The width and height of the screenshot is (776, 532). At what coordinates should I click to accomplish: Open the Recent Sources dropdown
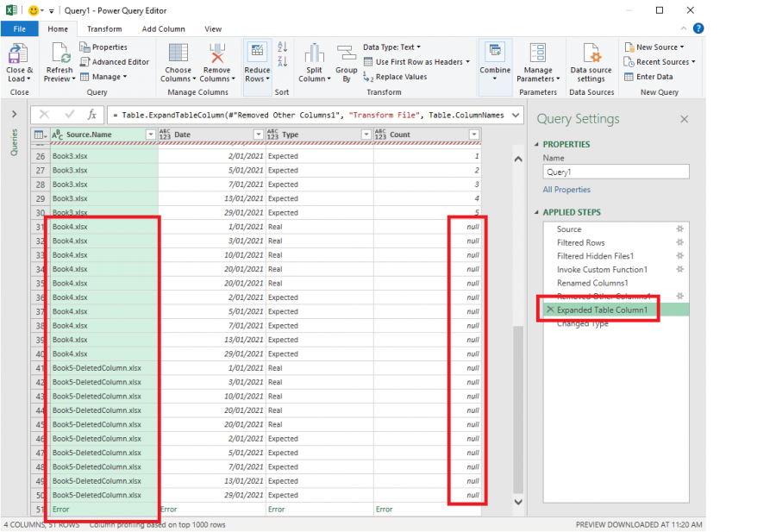tap(660, 62)
